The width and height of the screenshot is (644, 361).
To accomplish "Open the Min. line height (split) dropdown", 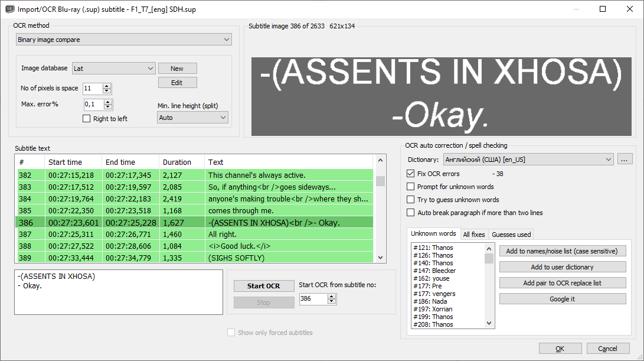I will point(192,117).
